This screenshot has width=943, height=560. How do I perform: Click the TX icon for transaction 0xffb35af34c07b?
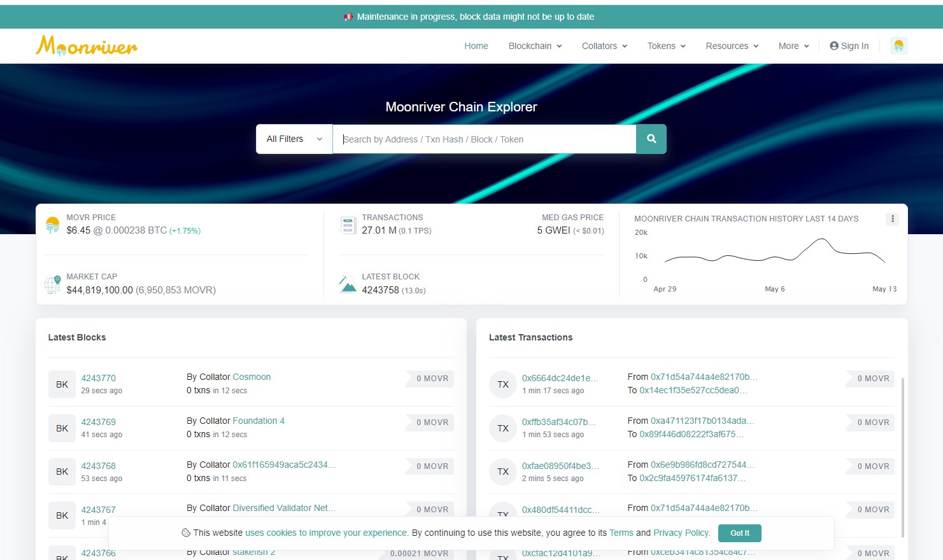point(502,428)
